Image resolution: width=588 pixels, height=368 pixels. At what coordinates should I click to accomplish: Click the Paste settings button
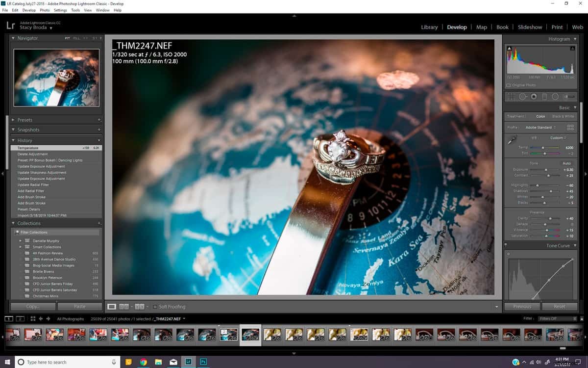pos(80,306)
